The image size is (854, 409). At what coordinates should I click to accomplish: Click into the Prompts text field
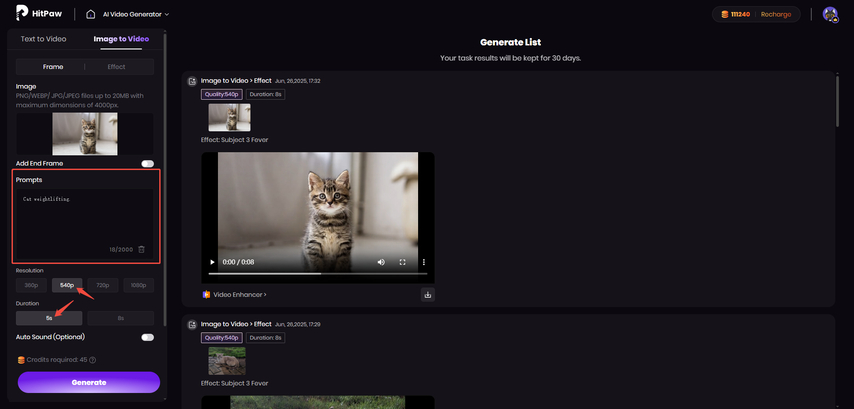click(x=84, y=223)
